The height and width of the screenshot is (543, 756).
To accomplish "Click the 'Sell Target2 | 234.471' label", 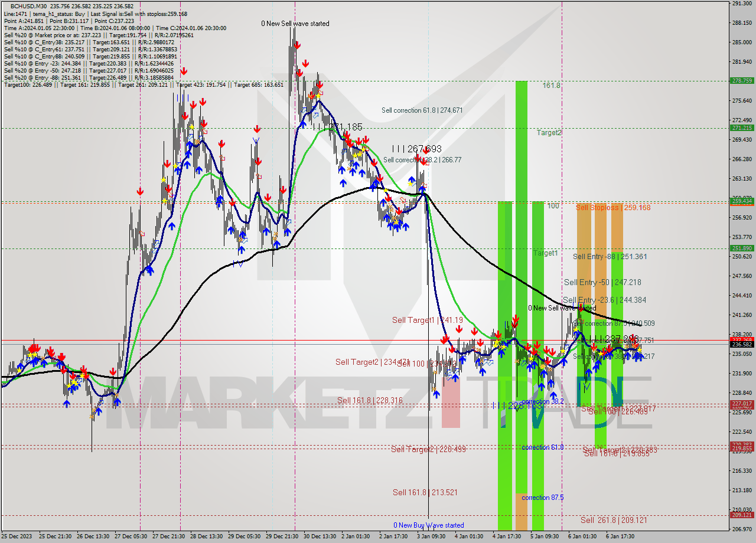I will click(372, 362).
